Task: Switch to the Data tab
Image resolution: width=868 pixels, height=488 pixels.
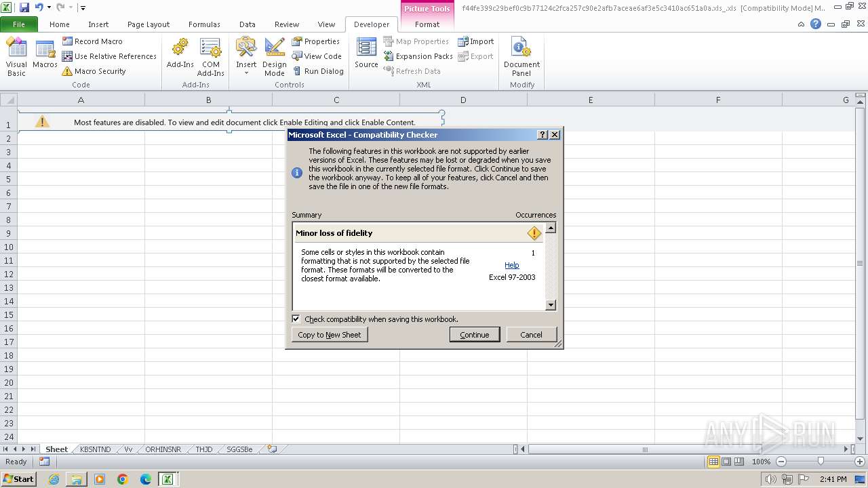Action: click(x=248, y=24)
